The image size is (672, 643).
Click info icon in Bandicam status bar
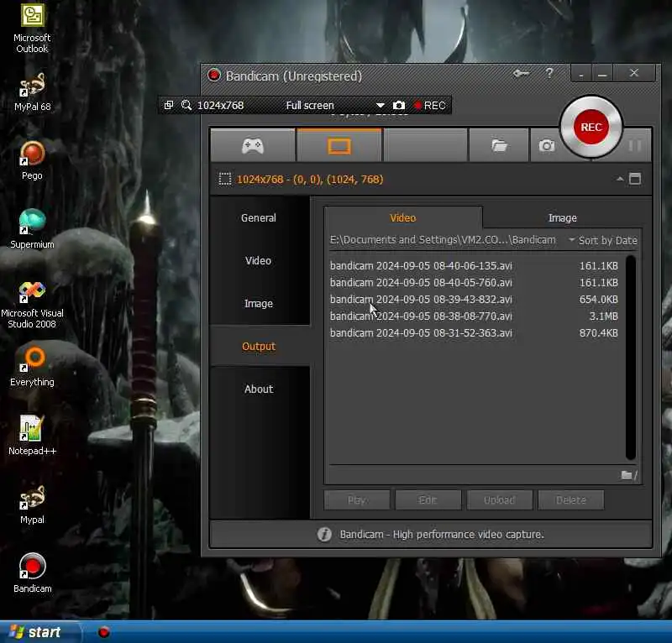[324, 534]
